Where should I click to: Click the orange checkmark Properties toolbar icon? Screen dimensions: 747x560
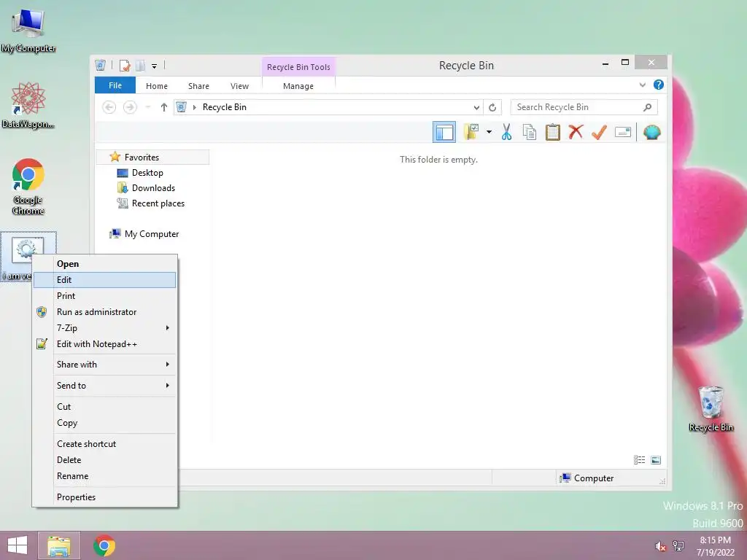599,132
